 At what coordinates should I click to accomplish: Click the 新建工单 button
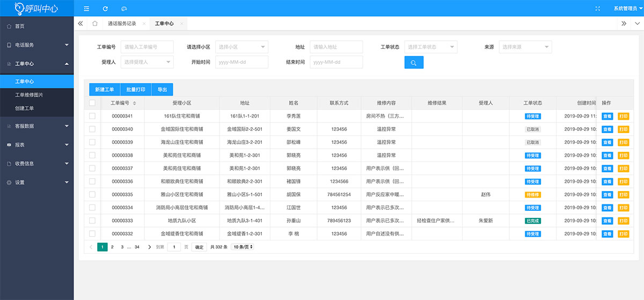click(105, 90)
